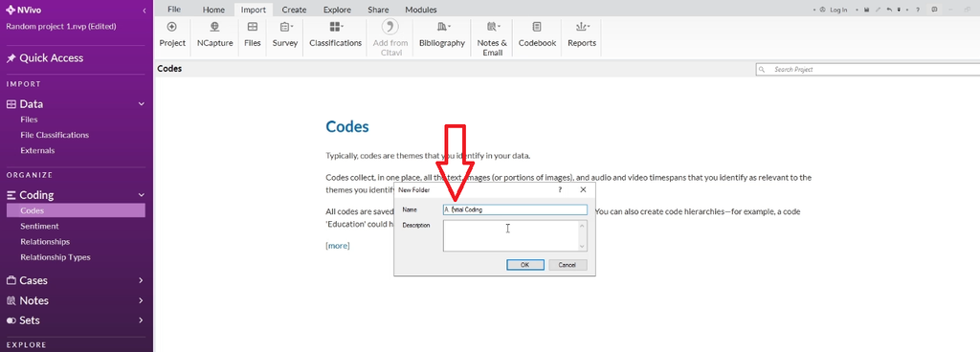Click OK in the New Folder dialog
The width and height of the screenshot is (980, 352).
tap(525, 265)
